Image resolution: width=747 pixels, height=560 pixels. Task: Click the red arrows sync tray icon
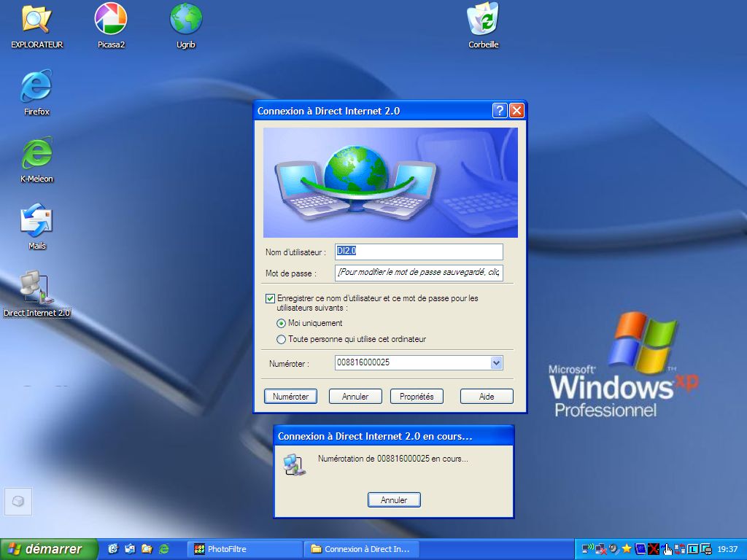point(679,549)
